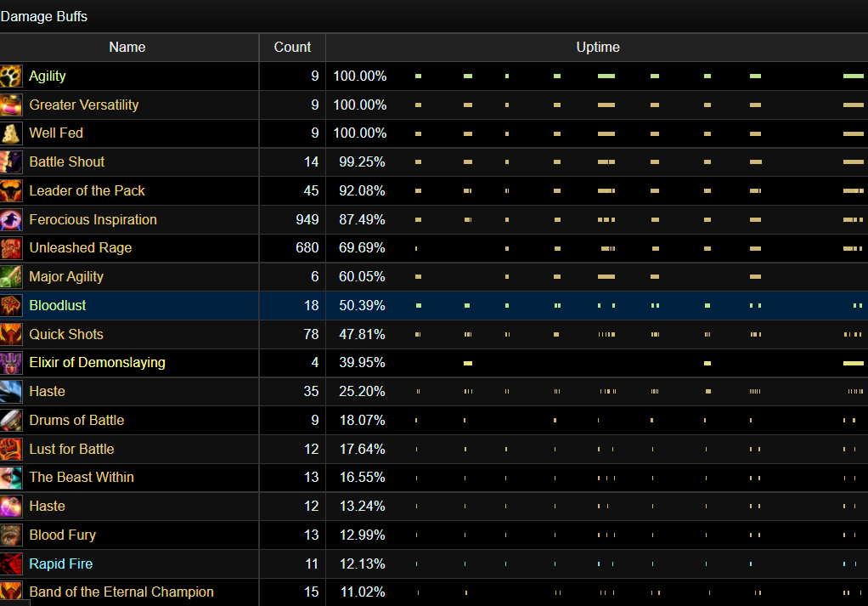Click Ferocious Inspiration count 949
The height and width of the screenshot is (606, 868).
pos(307,219)
